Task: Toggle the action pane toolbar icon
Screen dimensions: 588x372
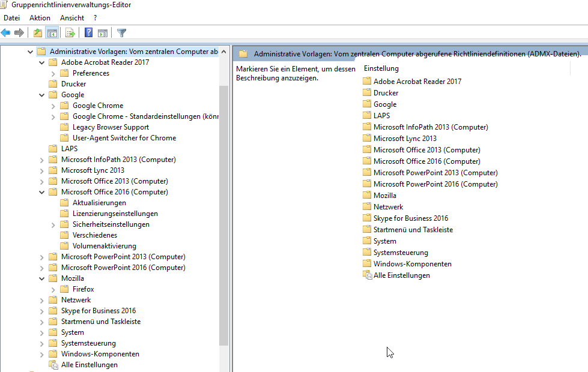Action: coord(102,33)
